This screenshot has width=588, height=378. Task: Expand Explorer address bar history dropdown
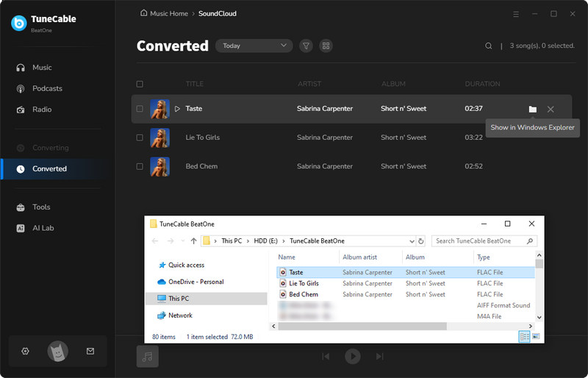click(410, 240)
